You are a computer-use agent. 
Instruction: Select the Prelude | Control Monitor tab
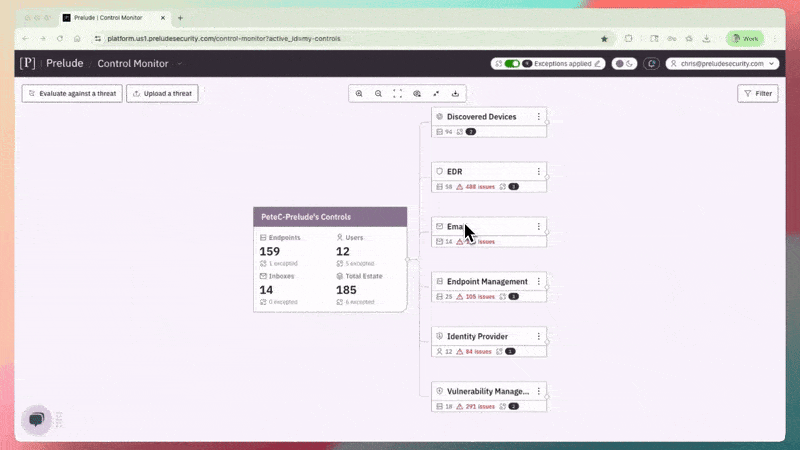pos(108,18)
